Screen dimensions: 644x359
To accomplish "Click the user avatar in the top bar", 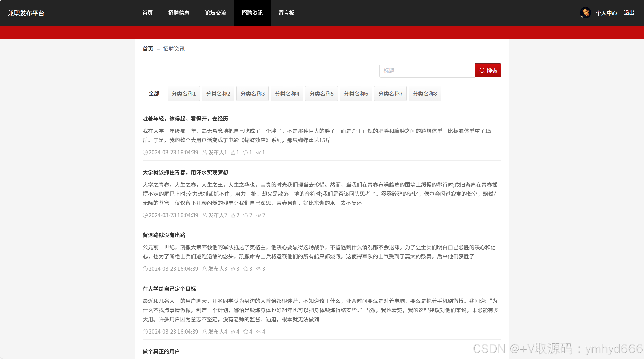I will tap(585, 13).
